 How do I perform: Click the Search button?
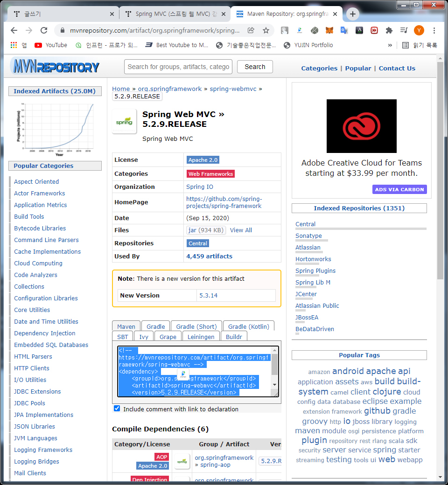click(255, 67)
